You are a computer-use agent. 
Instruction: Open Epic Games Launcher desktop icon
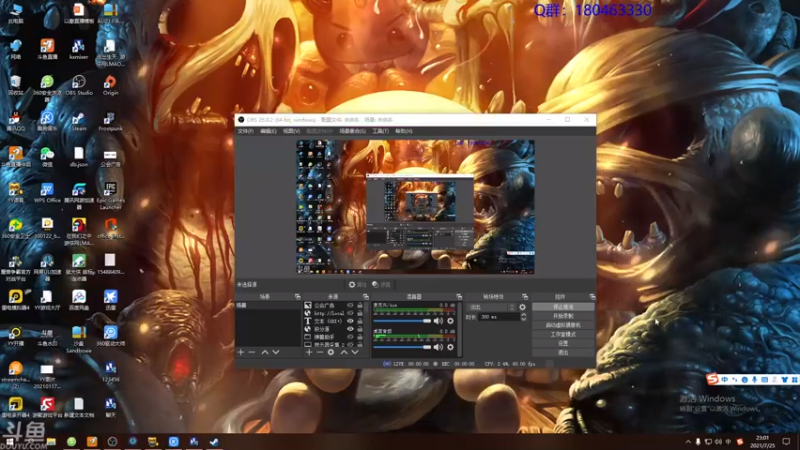pos(110,195)
